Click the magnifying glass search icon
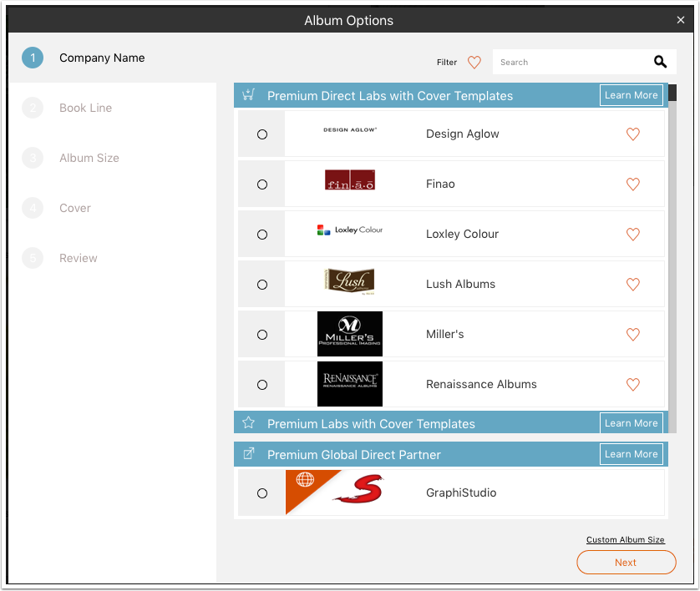This screenshot has width=700, height=591. pos(660,62)
